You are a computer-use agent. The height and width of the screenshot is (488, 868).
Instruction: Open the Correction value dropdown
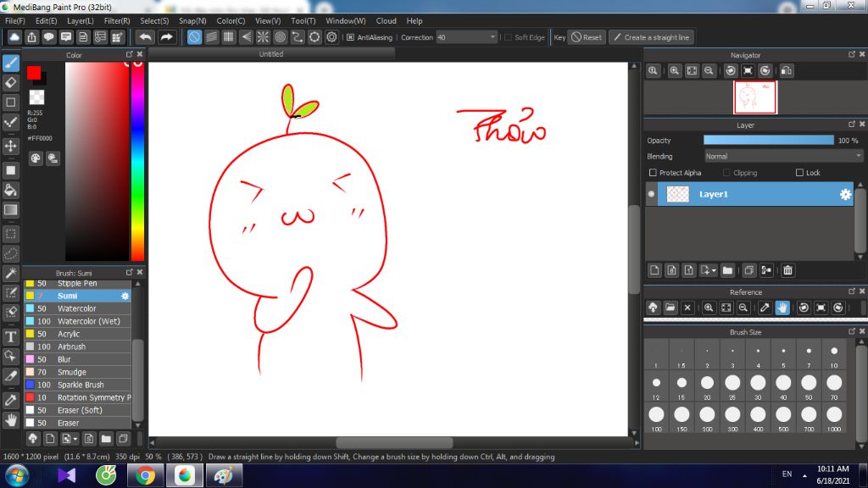pos(492,37)
